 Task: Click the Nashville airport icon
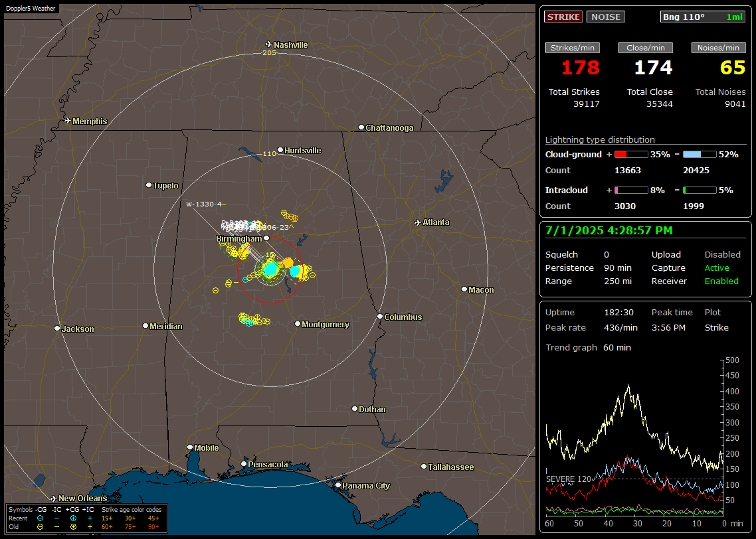[269, 44]
